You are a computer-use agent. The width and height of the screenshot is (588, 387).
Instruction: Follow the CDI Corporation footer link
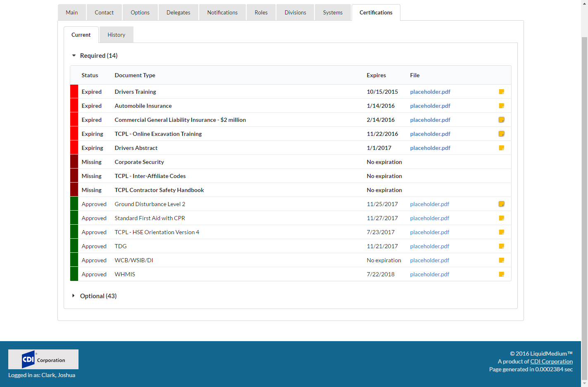coord(551,361)
